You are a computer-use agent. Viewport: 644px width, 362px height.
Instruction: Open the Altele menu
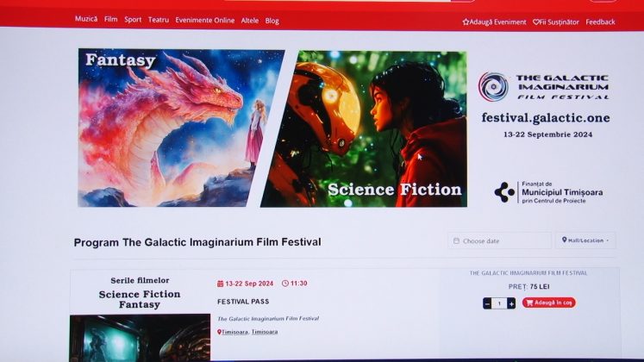[250, 21]
